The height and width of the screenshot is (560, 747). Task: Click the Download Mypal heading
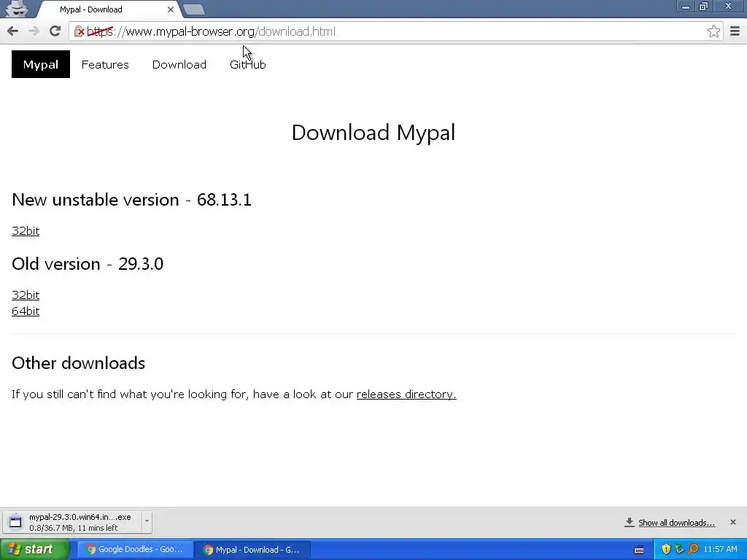[373, 133]
